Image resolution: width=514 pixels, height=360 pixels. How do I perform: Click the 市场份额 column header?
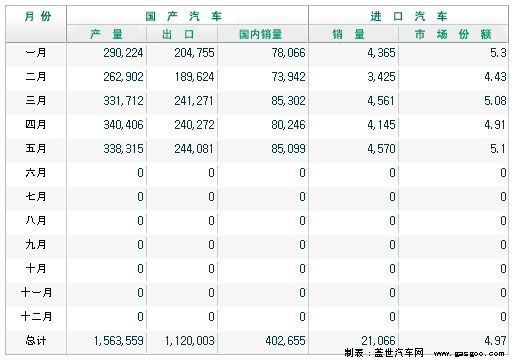point(453,34)
